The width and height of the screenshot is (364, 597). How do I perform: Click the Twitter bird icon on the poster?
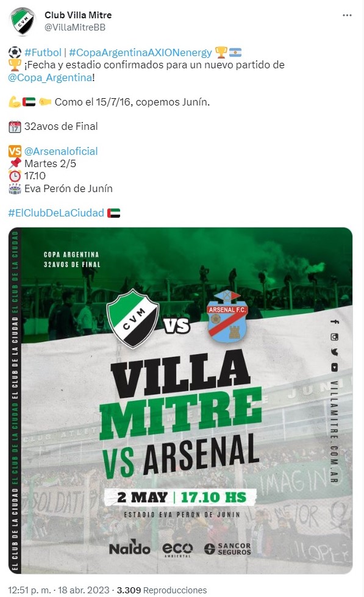pos(334,352)
